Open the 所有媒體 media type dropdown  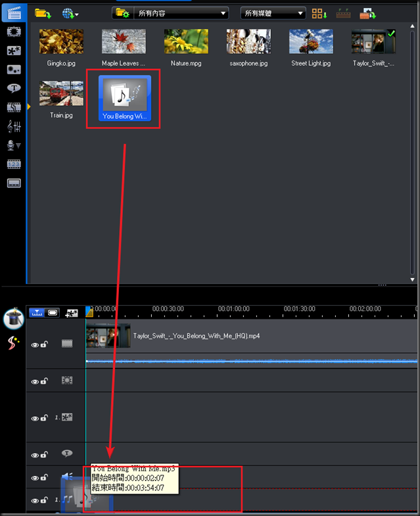click(x=273, y=14)
